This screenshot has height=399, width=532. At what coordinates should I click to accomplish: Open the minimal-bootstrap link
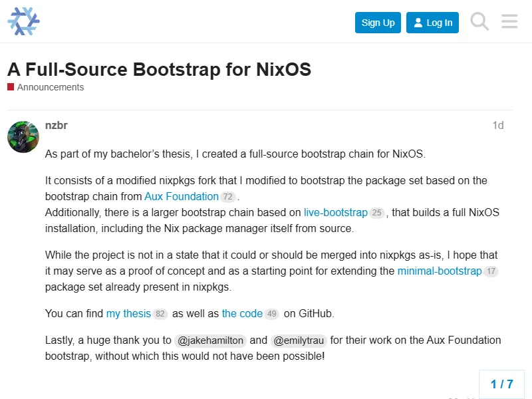coord(439,271)
